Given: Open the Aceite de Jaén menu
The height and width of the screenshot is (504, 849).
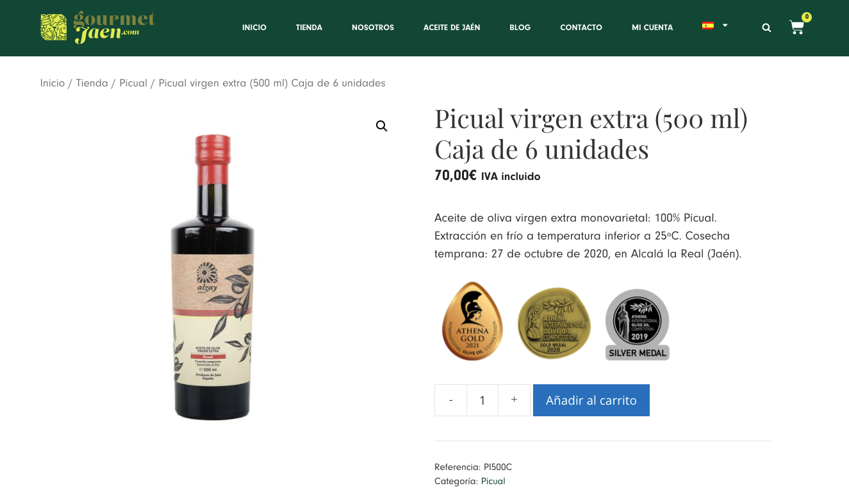Looking at the screenshot, I should (452, 28).
